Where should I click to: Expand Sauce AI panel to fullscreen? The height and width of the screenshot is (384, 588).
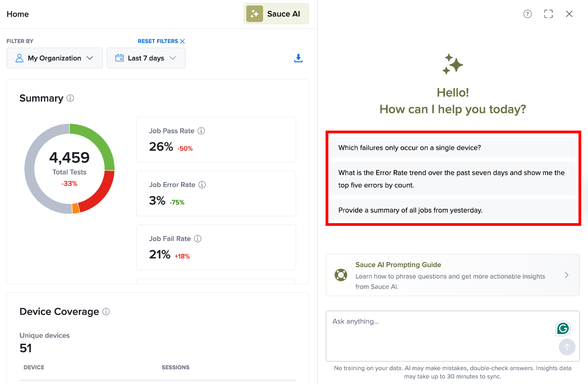click(x=549, y=14)
